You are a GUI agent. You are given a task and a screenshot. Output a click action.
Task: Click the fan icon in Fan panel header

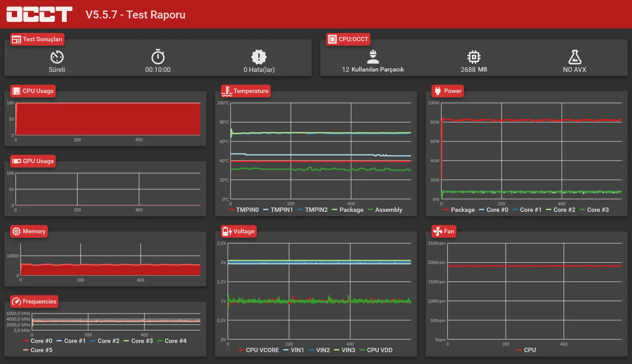tap(438, 231)
